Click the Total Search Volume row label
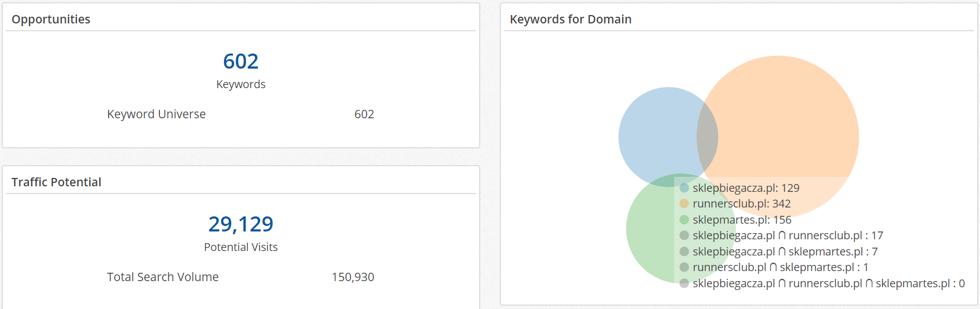The image size is (980, 309). click(163, 277)
